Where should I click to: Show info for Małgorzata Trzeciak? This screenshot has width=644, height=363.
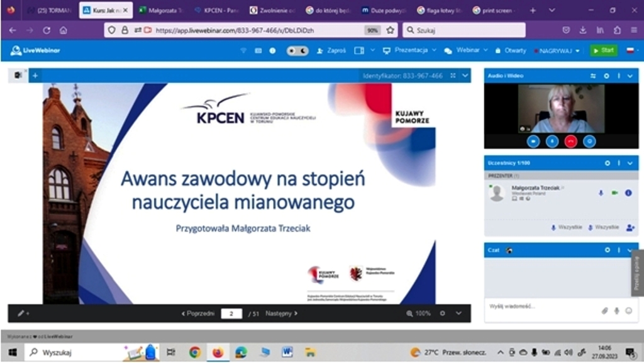[628, 193]
